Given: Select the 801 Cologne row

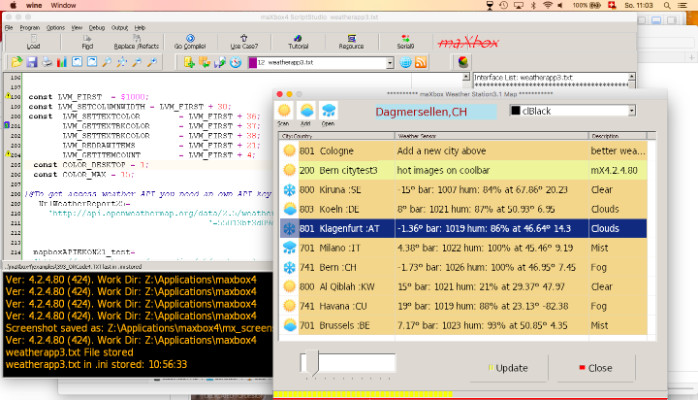Looking at the screenshot, I should [463, 151].
